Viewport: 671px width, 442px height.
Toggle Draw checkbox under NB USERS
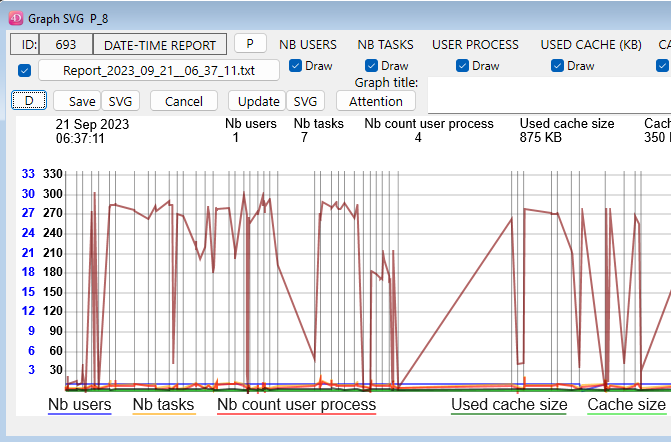[296, 66]
